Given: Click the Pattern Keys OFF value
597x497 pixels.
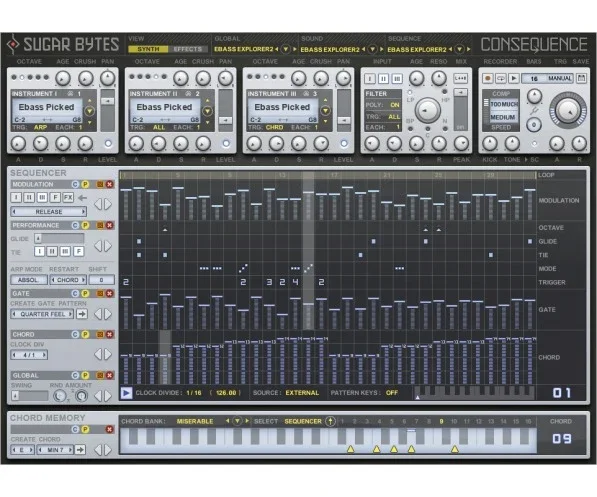Looking at the screenshot, I should [x=392, y=393].
